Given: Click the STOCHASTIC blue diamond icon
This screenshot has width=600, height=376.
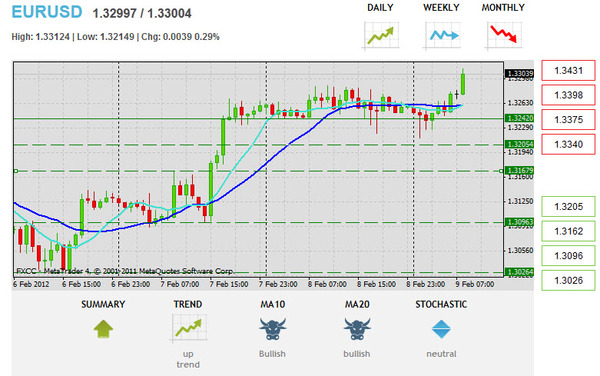Looking at the screenshot, I should pyautogui.click(x=441, y=329).
